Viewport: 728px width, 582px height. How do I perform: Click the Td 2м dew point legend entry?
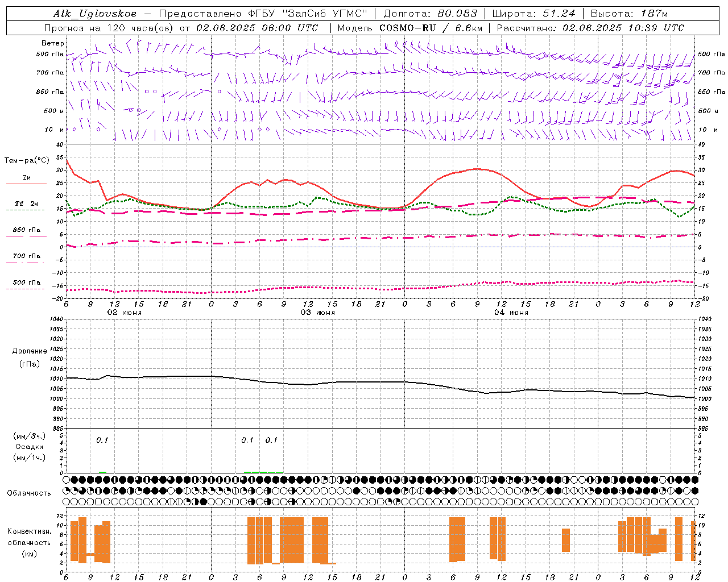tap(27, 203)
